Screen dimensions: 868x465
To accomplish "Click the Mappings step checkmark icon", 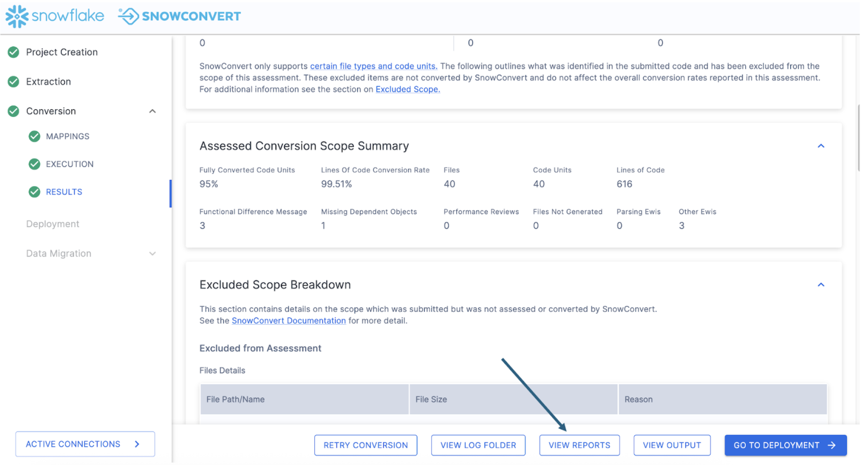I will point(35,137).
